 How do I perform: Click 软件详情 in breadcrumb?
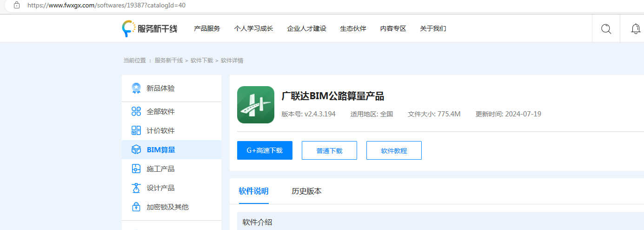point(232,61)
